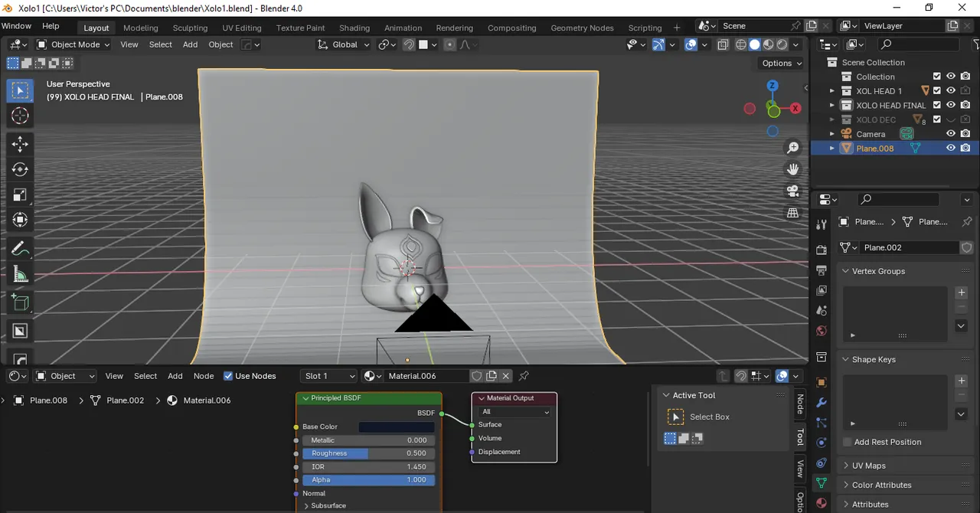Open the viewport Options dropdown
The width and height of the screenshot is (980, 513).
tap(782, 63)
